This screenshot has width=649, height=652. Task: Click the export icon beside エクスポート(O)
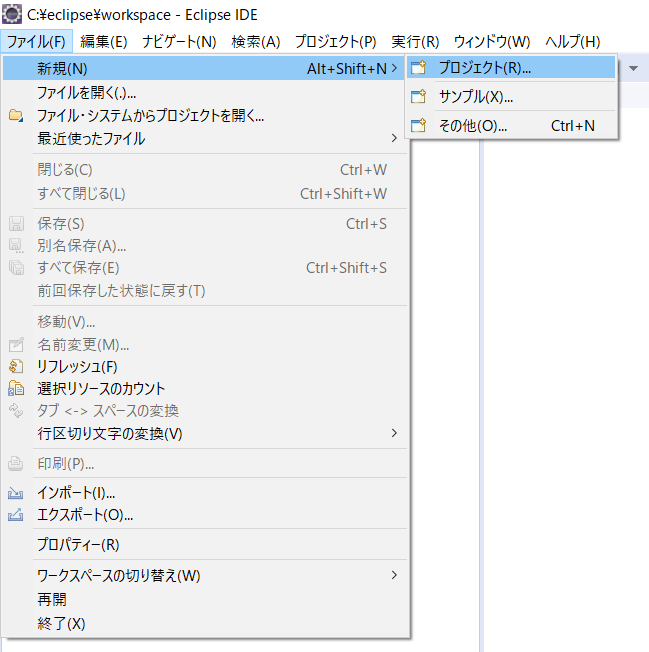(16, 515)
